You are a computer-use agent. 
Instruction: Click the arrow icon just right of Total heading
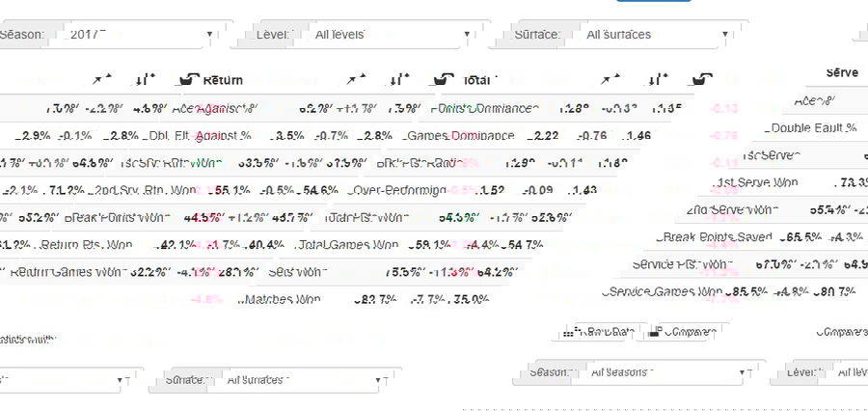(x=609, y=80)
